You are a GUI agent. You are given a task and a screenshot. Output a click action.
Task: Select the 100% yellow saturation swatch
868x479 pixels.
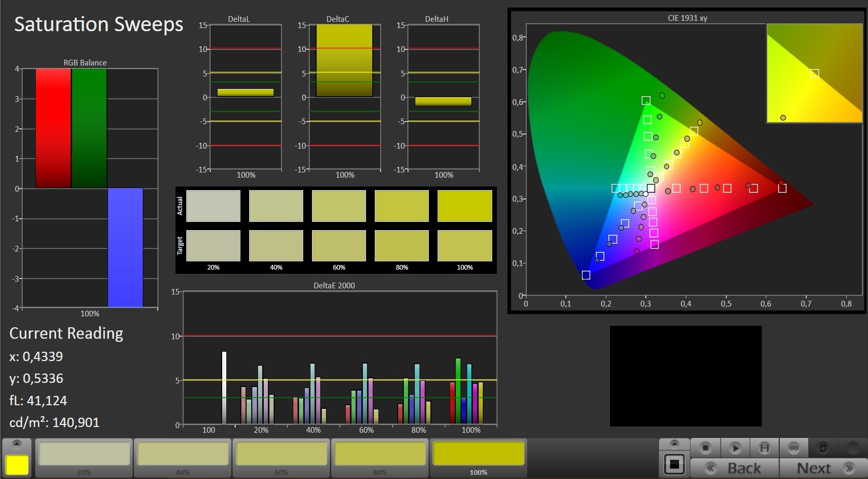click(478, 455)
